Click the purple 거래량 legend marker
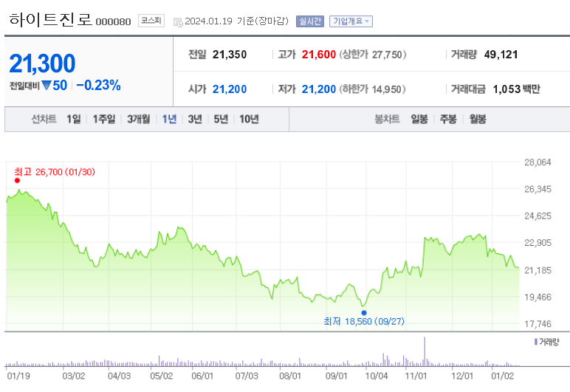Image resolution: width=570 pixels, height=392 pixels. pyautogui.click(x=536, y=342)
